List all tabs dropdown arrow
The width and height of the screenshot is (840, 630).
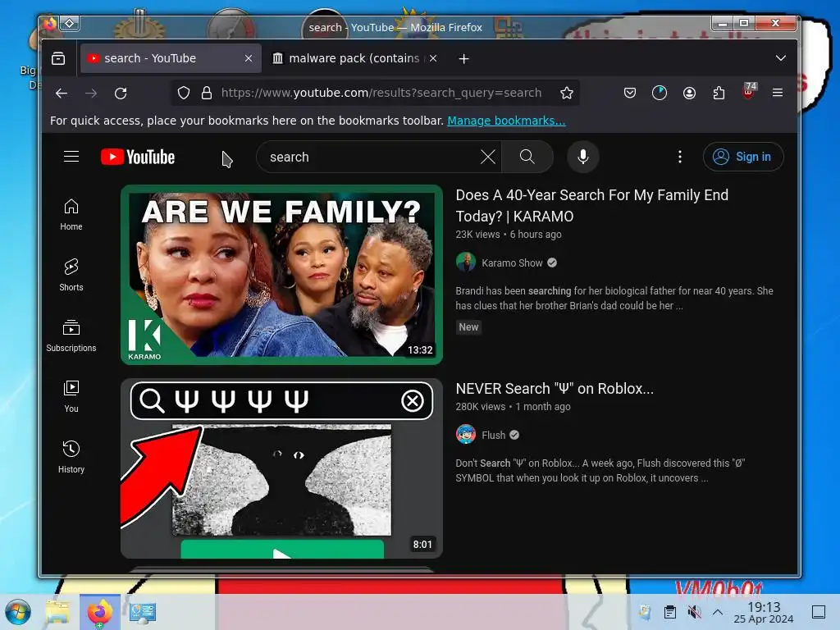781,58
